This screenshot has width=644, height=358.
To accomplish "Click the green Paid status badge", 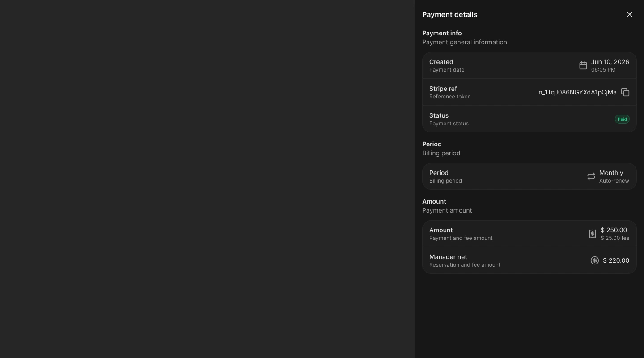I will pos(622,119).
